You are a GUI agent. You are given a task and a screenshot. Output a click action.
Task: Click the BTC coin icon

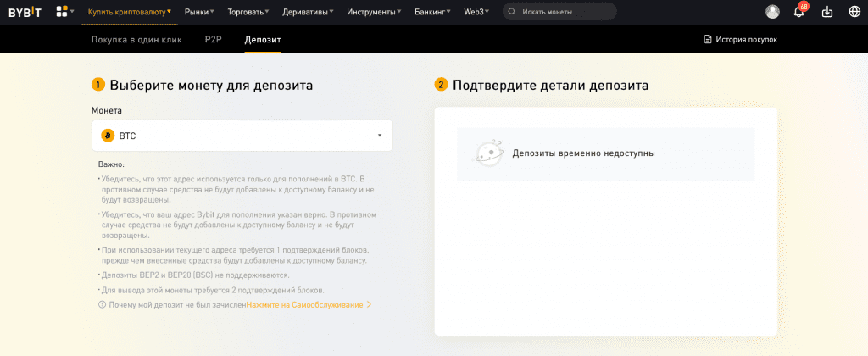coord(108,136)
